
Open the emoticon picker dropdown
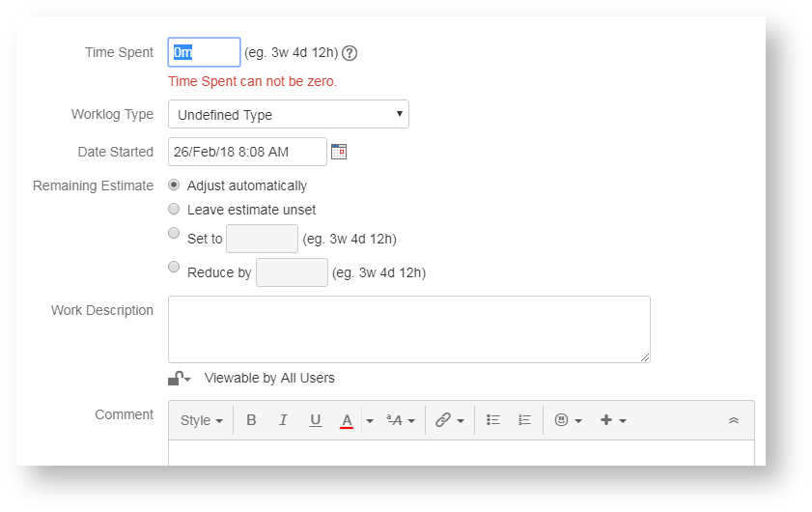click(568, 420)
